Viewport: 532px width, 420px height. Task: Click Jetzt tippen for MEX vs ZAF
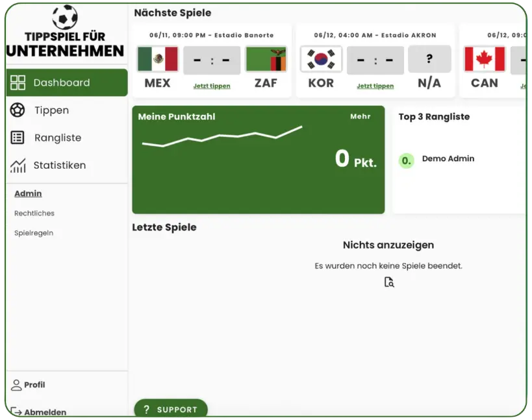[x=212, y=86]
